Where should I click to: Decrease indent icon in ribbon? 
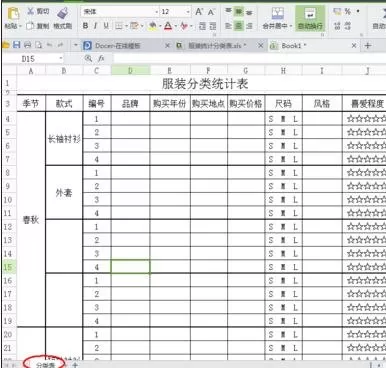(202, 26)
